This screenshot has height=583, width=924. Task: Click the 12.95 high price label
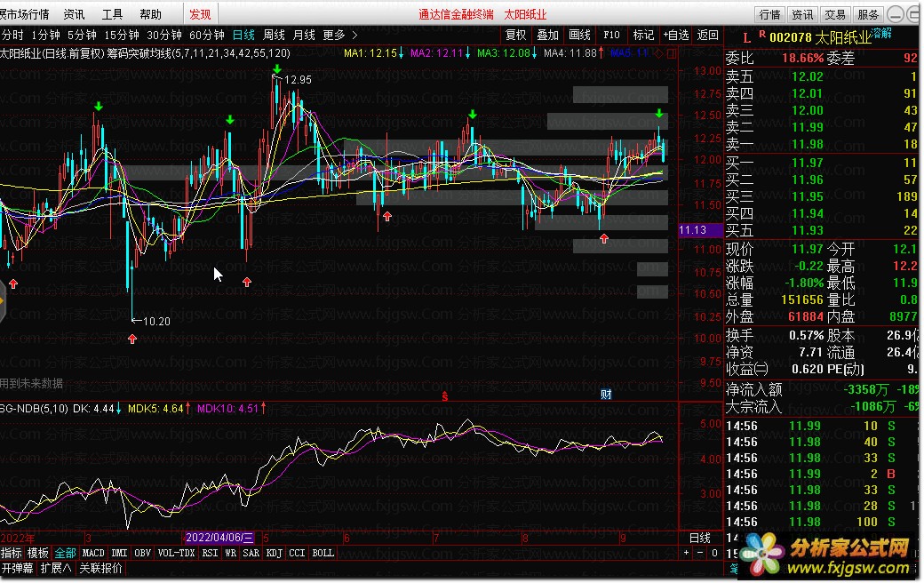pos(298,80)
